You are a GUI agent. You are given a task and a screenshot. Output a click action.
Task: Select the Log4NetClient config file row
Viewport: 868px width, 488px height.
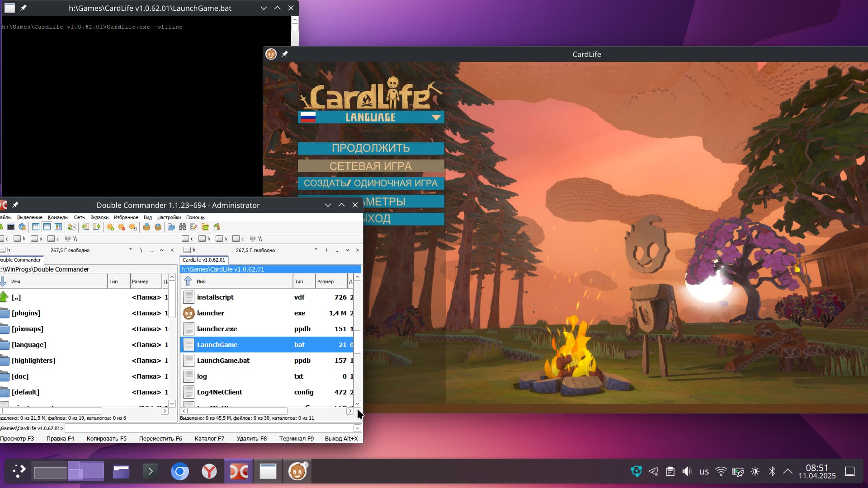[x=267, y=392]
